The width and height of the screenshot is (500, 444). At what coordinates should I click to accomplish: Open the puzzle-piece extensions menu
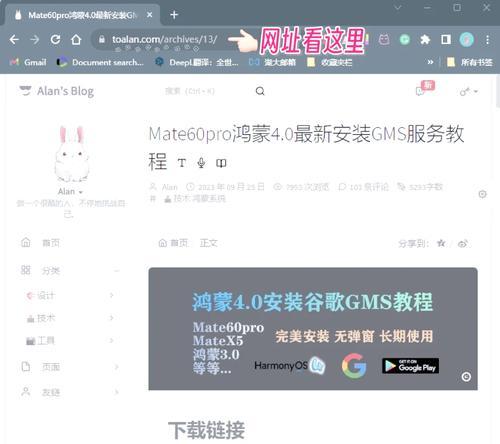(x=425, y=40)
